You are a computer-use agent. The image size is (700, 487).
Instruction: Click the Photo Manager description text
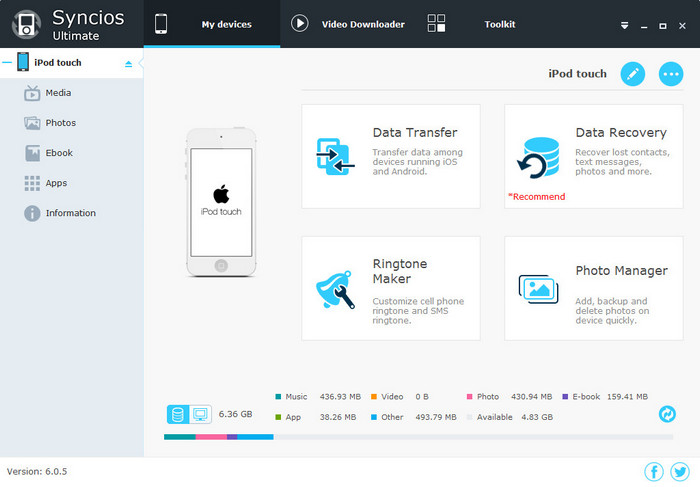click(x=612, y=311)
